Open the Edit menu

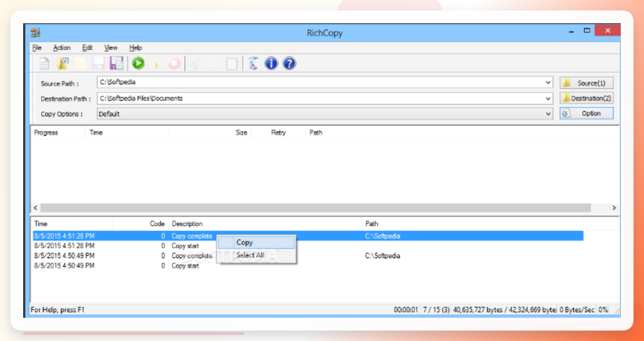click(x=87, y=48)
